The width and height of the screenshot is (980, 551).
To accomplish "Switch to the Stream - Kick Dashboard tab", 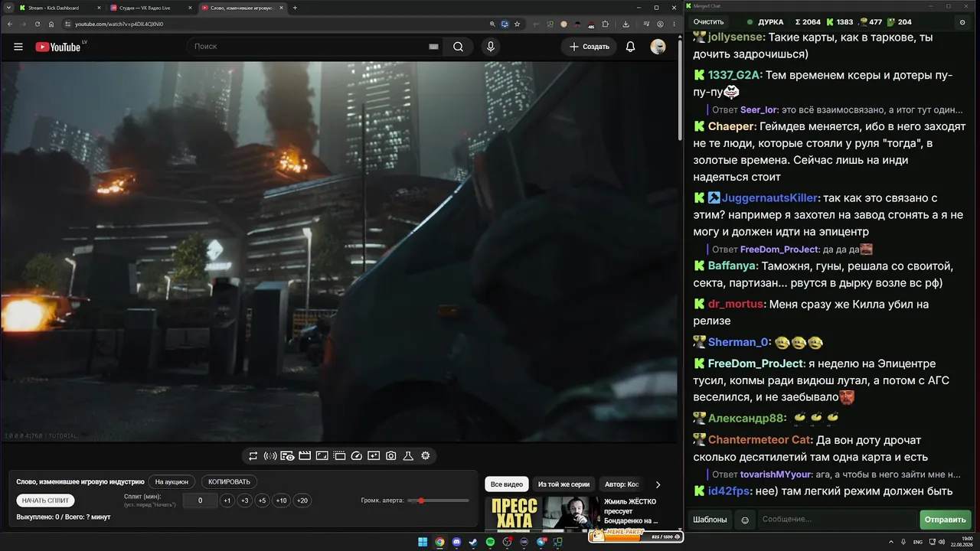I will (x=60, y=8).
